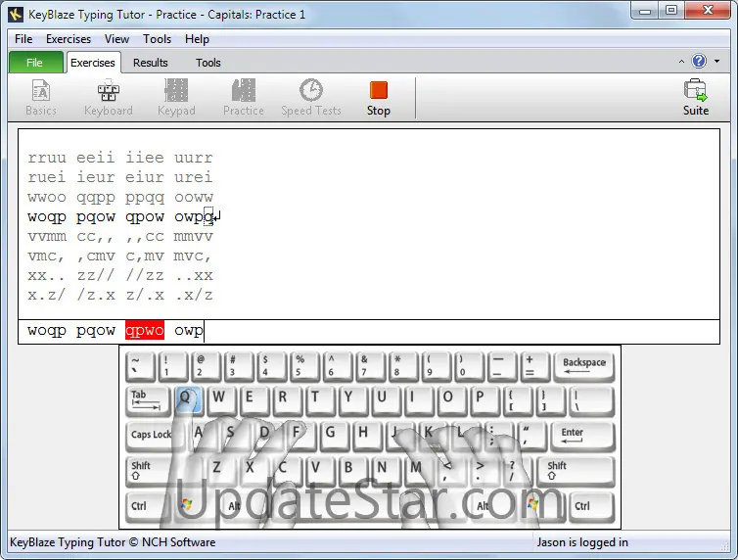Select the Basics lessons icon
This screenshot has height=560, width=738.
click(x=41, y=98)
